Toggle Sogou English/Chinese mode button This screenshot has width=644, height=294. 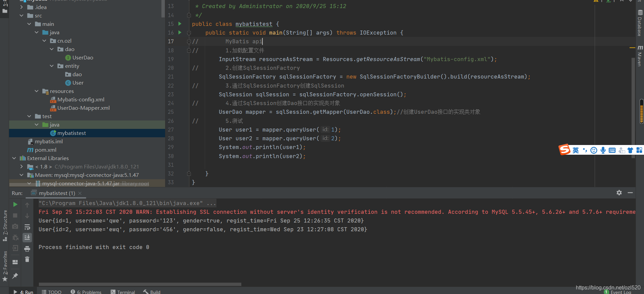576,150
